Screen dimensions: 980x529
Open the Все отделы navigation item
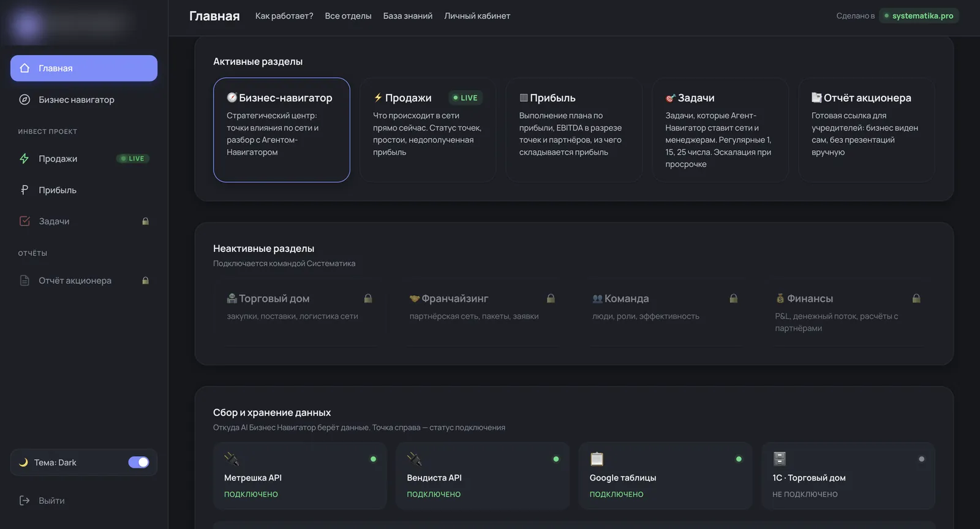click(348, 16)
